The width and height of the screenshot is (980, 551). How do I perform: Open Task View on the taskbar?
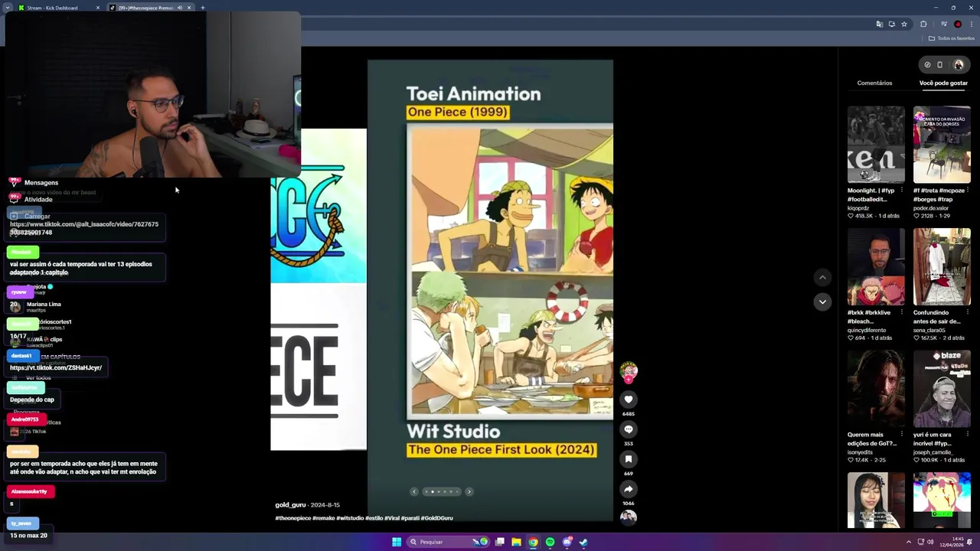tap(499, 542)
